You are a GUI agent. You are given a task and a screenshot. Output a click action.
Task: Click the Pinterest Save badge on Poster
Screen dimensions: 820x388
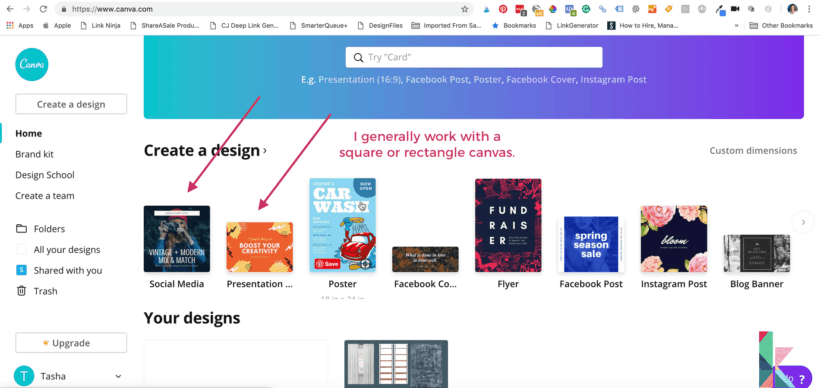(x=327, y=264)
